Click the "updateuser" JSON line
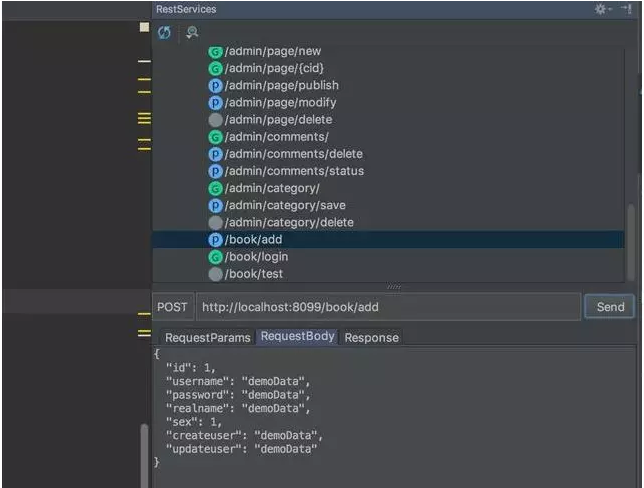 point(242,449)
